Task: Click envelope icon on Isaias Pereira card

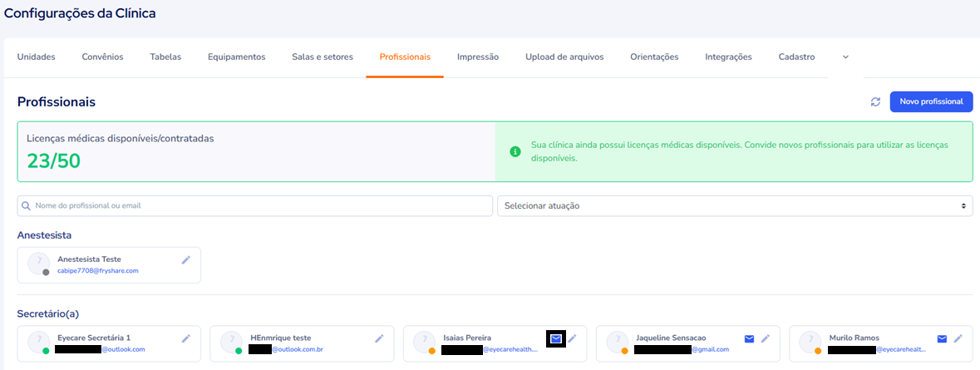Action: pyautogui.click(x=556, y=338)
